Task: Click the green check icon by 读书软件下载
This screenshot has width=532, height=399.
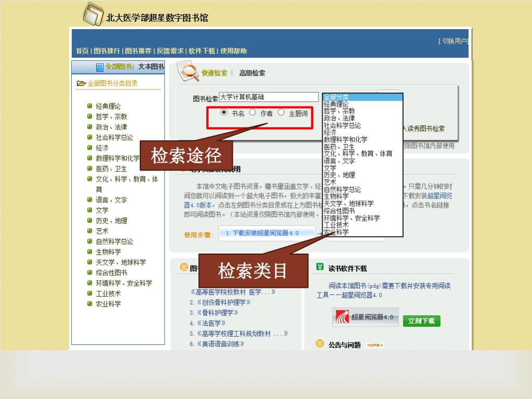Action: (320, 267)
